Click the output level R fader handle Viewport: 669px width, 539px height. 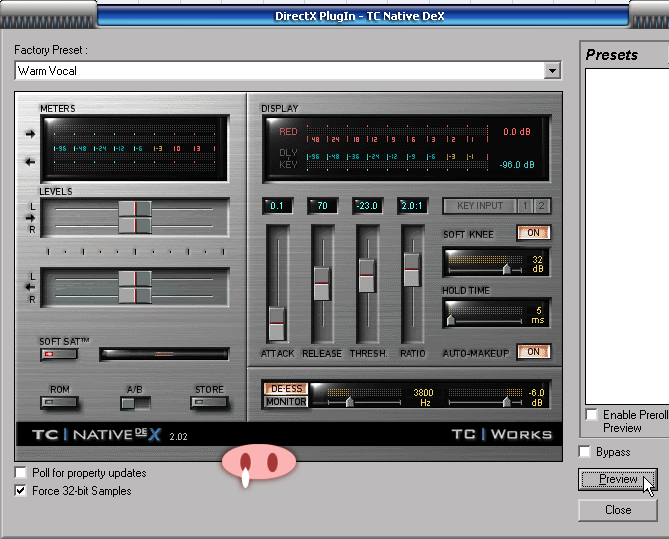[135, 296]
